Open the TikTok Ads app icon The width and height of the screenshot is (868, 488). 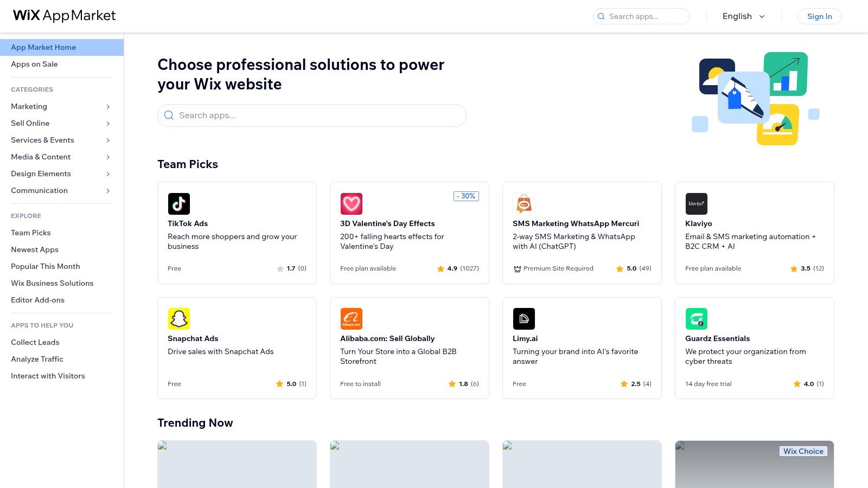tap(179, 204)
